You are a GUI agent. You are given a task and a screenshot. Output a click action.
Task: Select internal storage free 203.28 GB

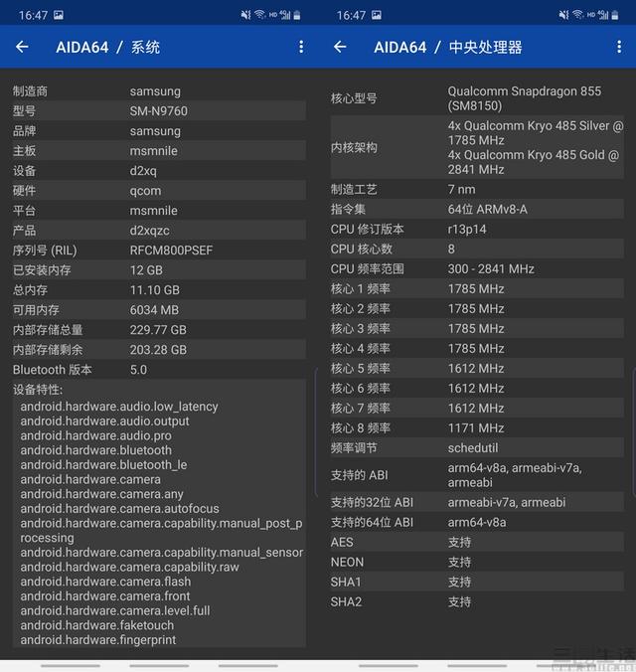(x=158, y=350)
